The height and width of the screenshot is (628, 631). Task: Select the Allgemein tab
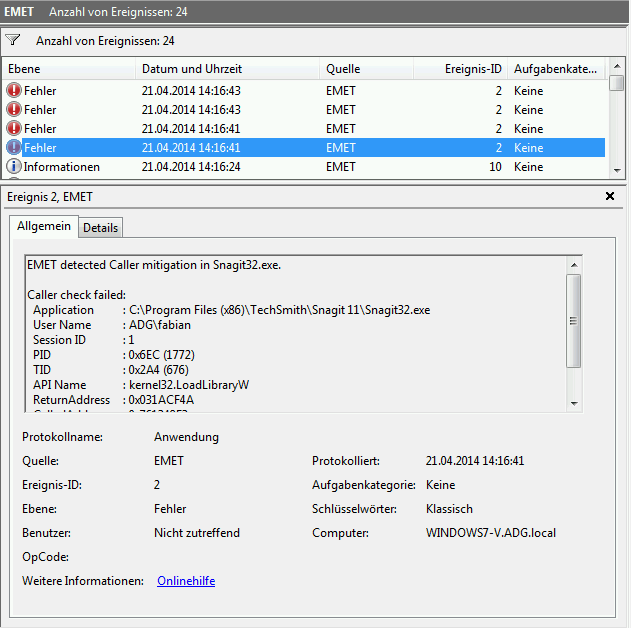(44, 226)
